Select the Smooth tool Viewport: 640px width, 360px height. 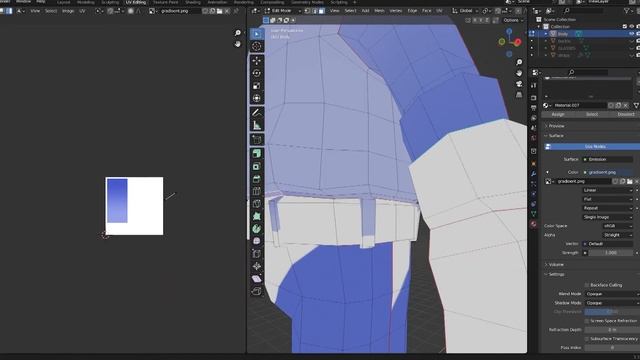tap(256, 241)
